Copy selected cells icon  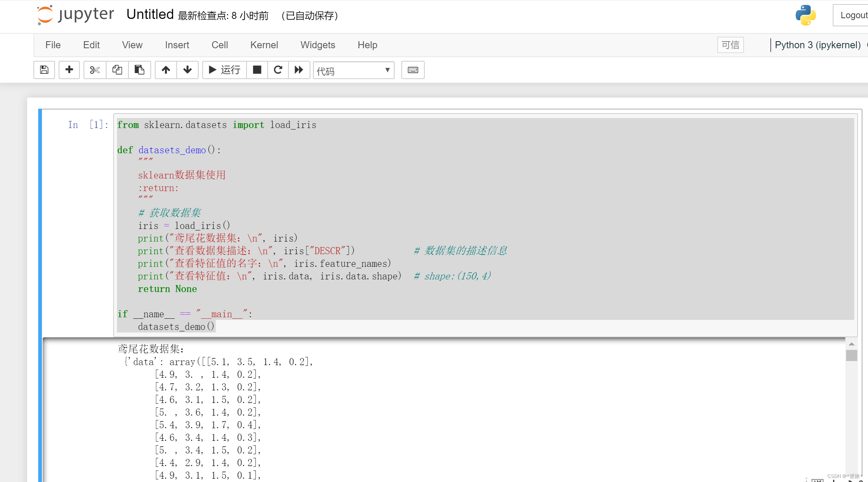117,70
